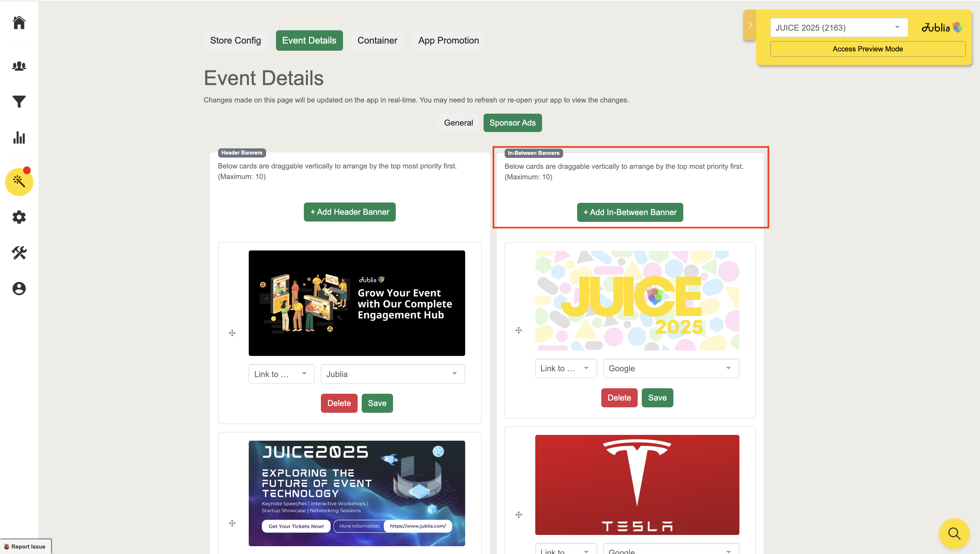Open Google dropdown under JUICE 2025 banner
Screen dimensions: 980x554
pos(671,368)
